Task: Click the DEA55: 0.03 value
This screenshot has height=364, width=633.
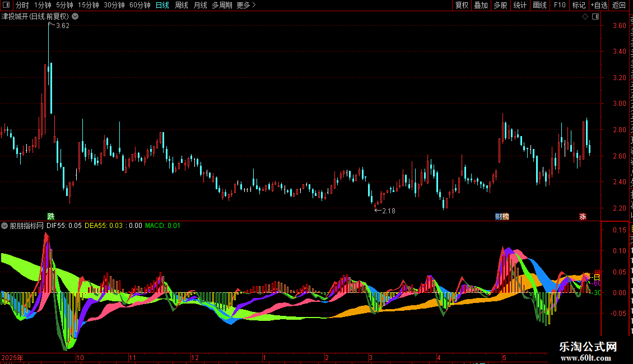Action: coord(104,226)
